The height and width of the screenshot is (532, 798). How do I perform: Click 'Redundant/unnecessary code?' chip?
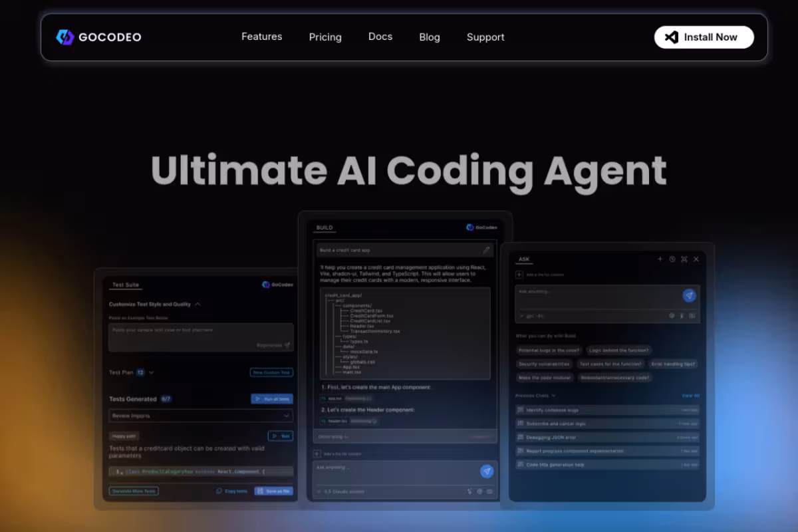point(614,378)
